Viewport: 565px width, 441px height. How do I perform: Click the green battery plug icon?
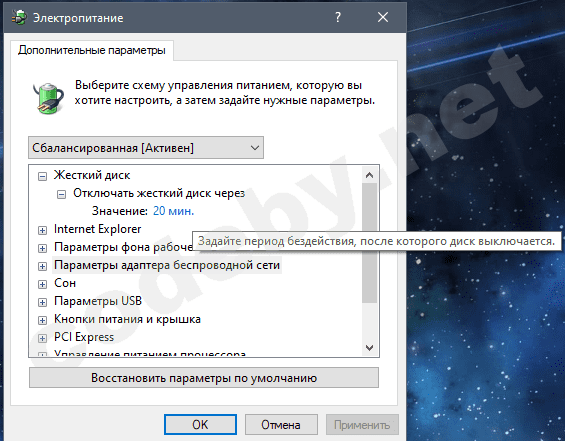click(x=49, y=98)
